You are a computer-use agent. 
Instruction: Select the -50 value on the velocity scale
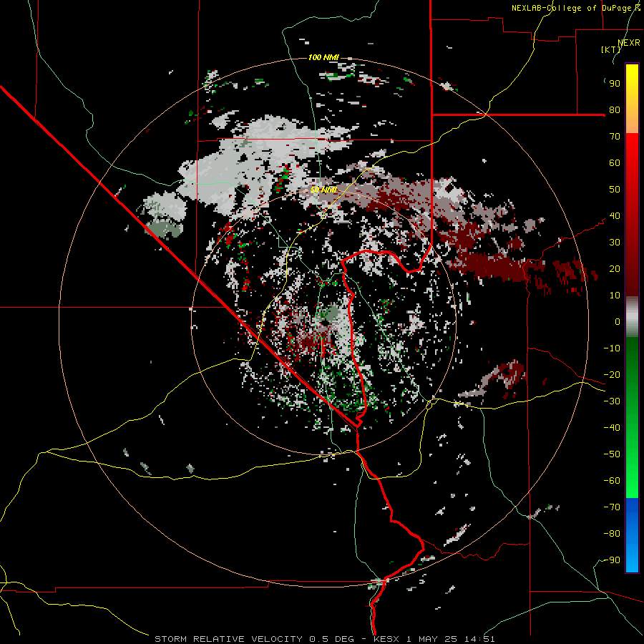[612, 454]
